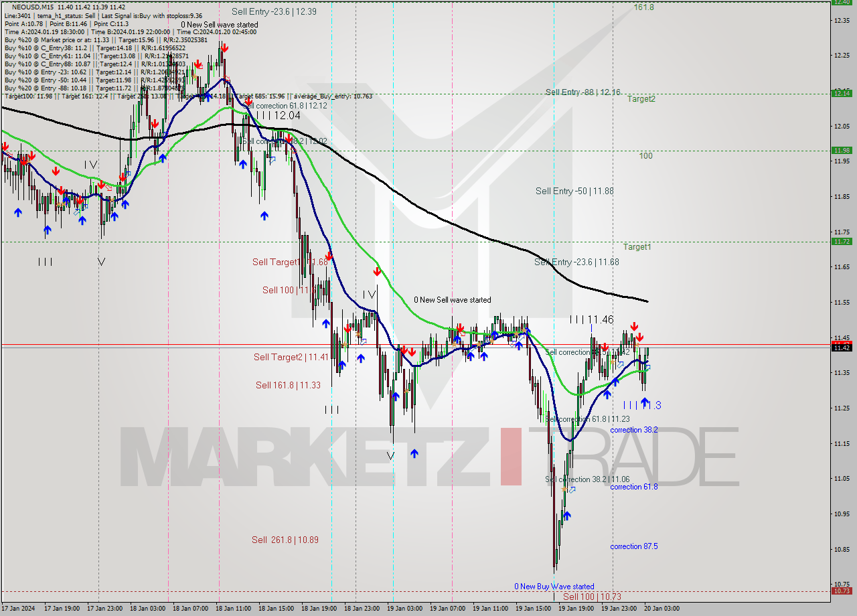Image resolution: width=857 pixels, height=616 pixels.
Task: Select the blue '0 New Buy Wave started' text
Action: pyautogui.click(x=554, y=587)
